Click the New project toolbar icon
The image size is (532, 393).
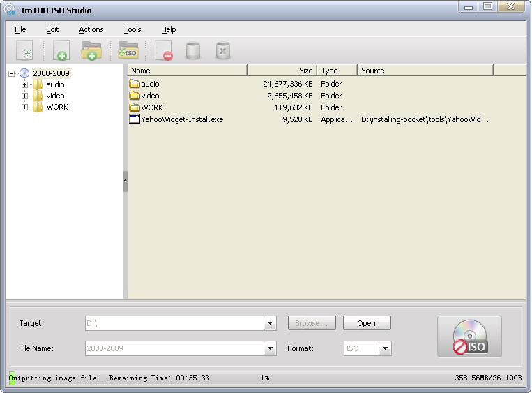coord(24,51)
